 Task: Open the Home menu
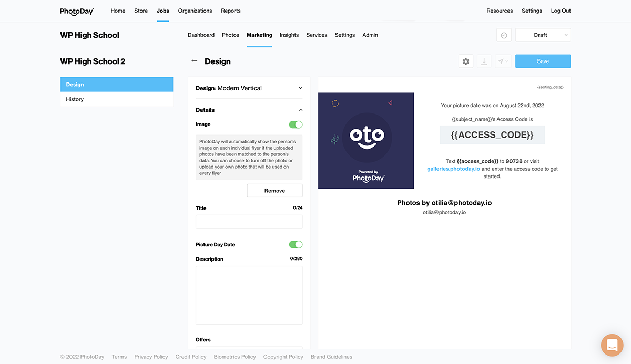click(x=118, y=11)
